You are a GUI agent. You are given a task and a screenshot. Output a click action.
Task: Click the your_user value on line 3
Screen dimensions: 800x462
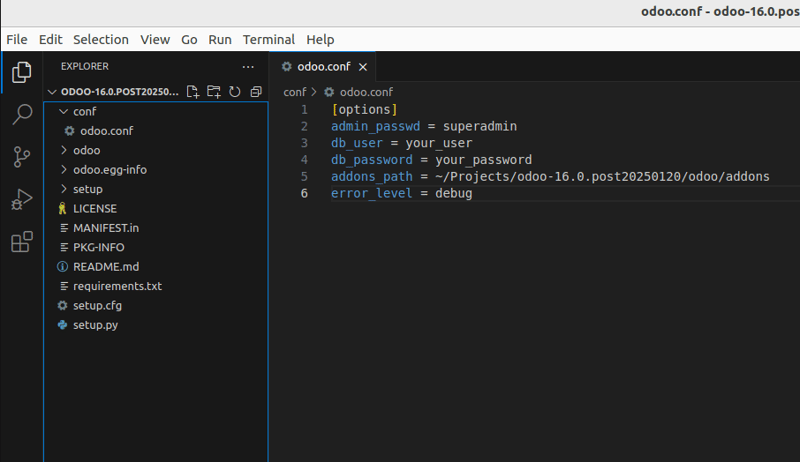point(439,143)
